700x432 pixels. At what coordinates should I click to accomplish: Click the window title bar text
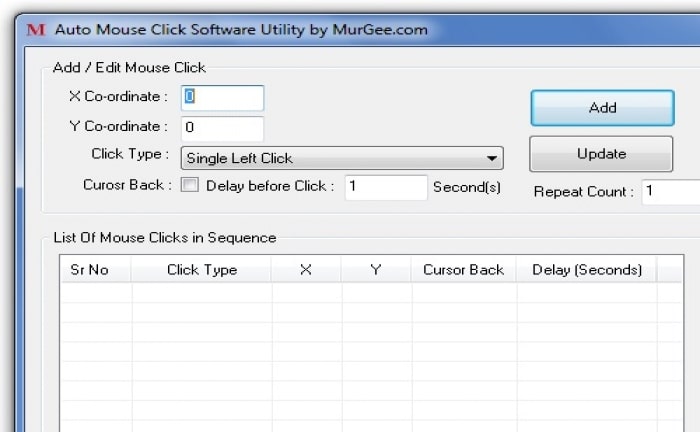[x=241, y=29]
